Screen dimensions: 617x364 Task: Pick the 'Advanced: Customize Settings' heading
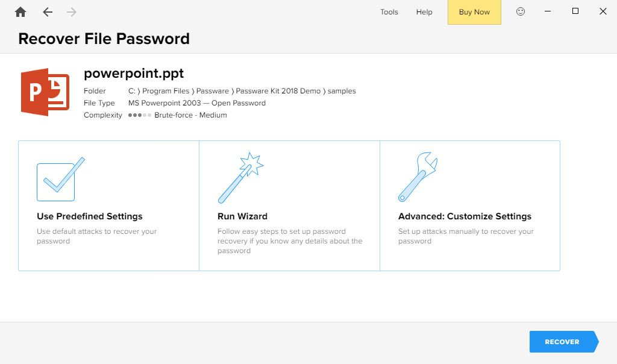(465, 216)
